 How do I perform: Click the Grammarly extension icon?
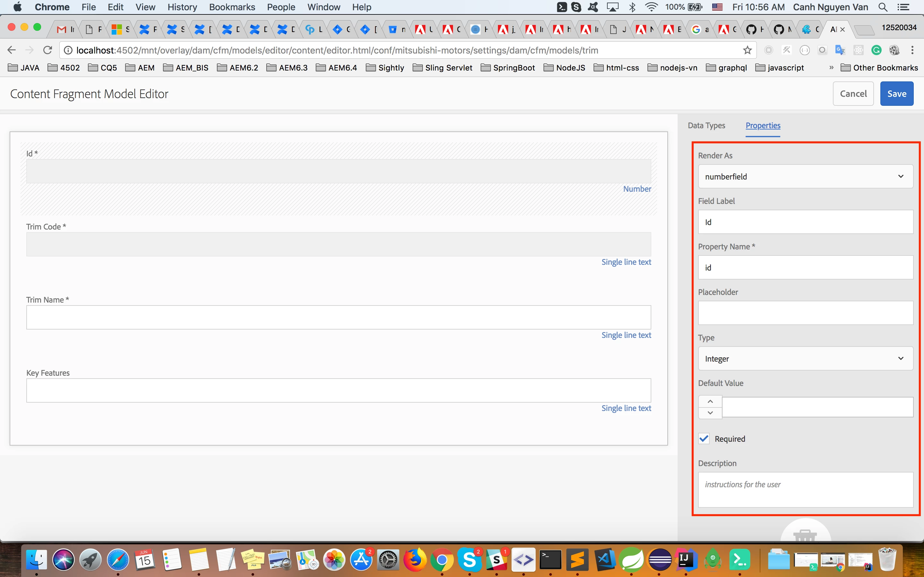876,50
